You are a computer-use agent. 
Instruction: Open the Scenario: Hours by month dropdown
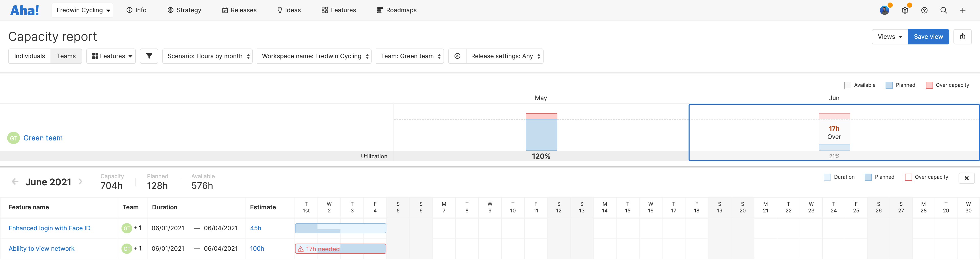pyautogui.click(x=207, y=56)
